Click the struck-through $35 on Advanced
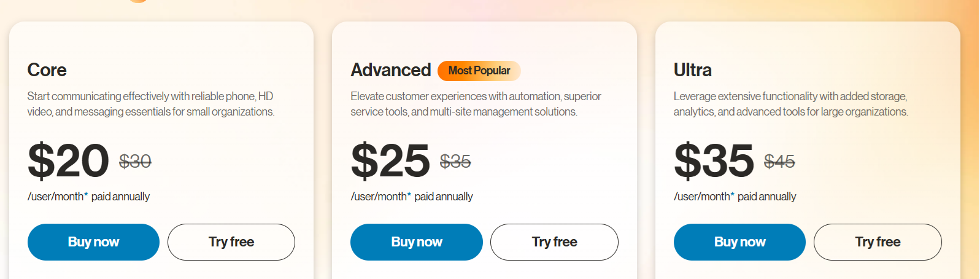The height and width of the screenshot is (279, 980). point(455,162)
